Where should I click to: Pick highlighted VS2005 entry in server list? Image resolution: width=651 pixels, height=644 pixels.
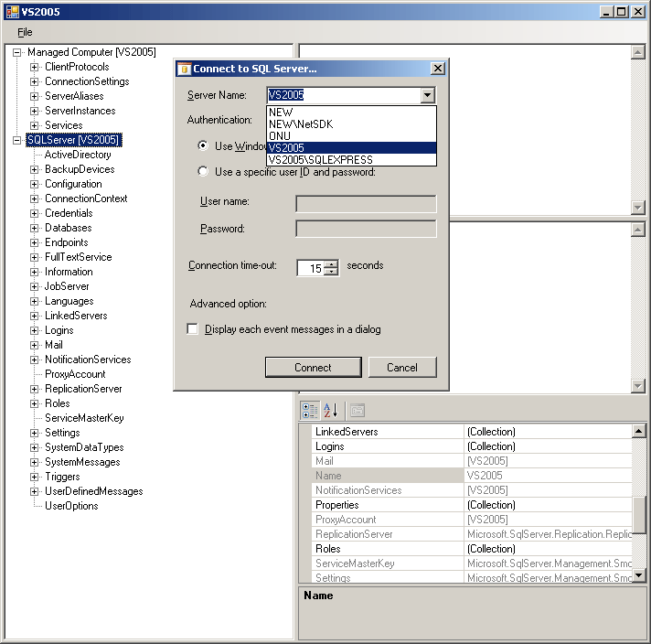click(x=351, y=148)
